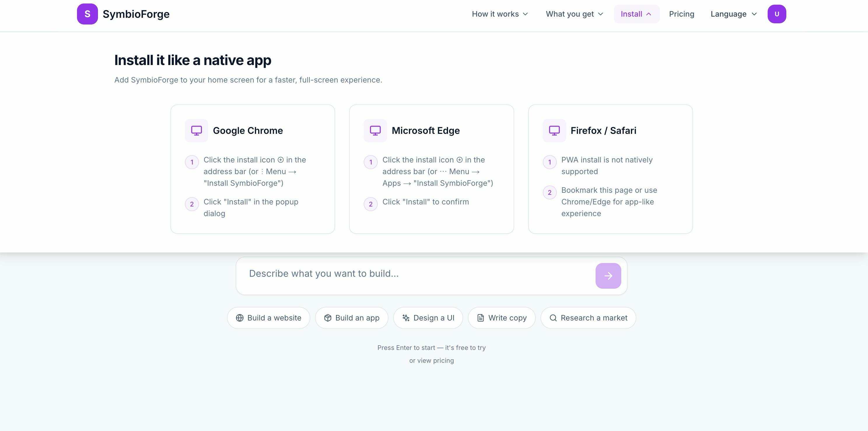Open the user avatar U menu
This screenshot has height=431, width=868.
777,14
